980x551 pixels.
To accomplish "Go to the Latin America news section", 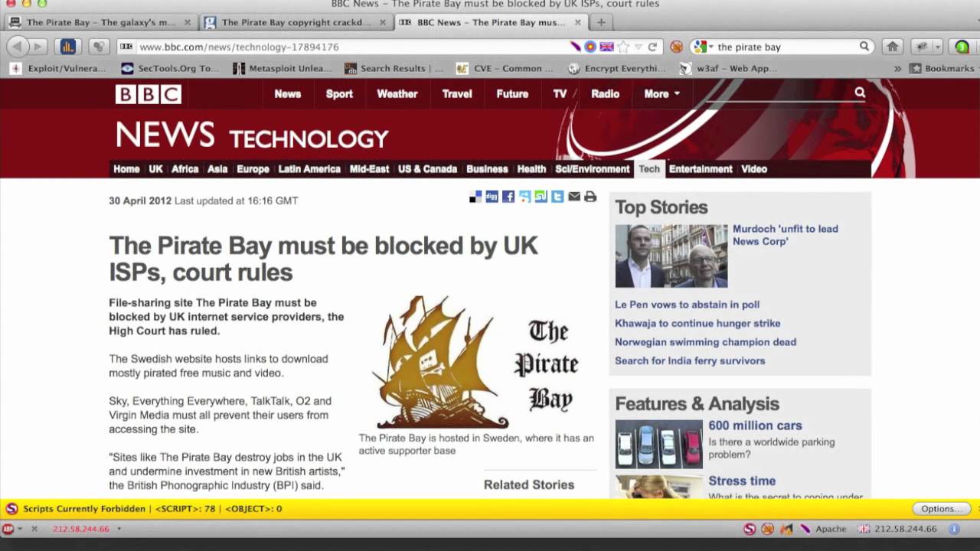I will 309,169.
